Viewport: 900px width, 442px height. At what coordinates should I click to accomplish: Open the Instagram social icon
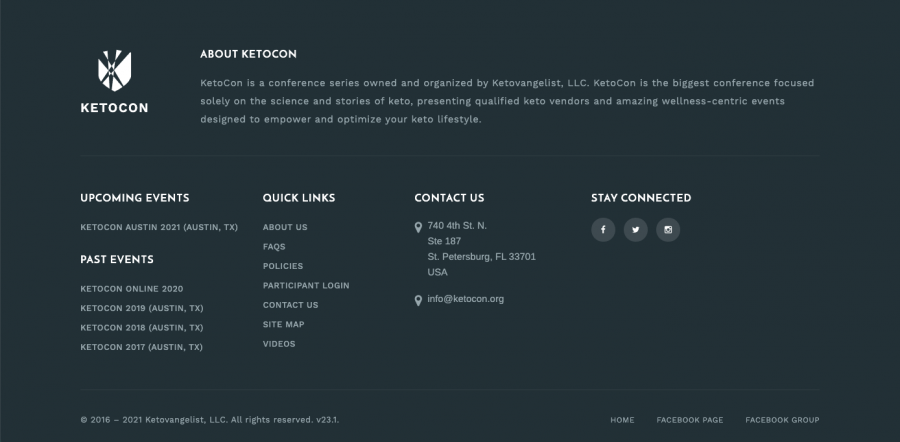pyautogui.click(x=668, y=230)
